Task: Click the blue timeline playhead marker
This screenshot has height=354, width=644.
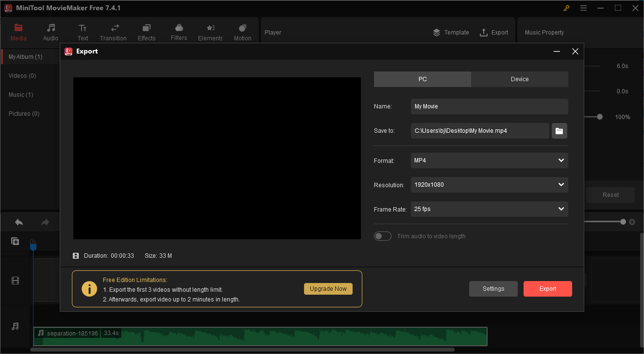Action: (x=34, y=247)
